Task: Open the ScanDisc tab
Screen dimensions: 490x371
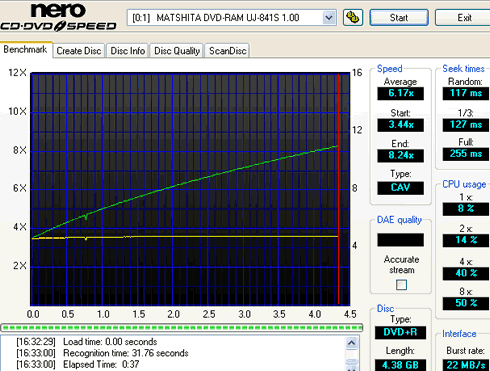Action: [x=227, y=51]
